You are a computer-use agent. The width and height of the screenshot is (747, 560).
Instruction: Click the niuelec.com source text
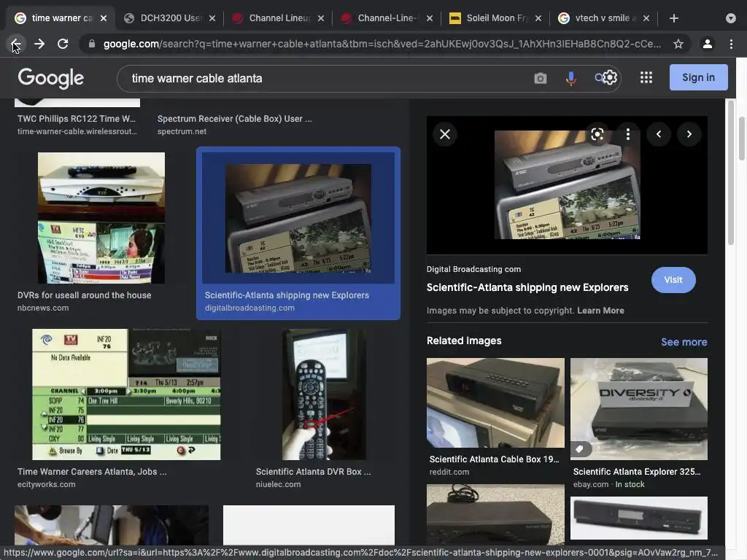[x=278, y=484]
